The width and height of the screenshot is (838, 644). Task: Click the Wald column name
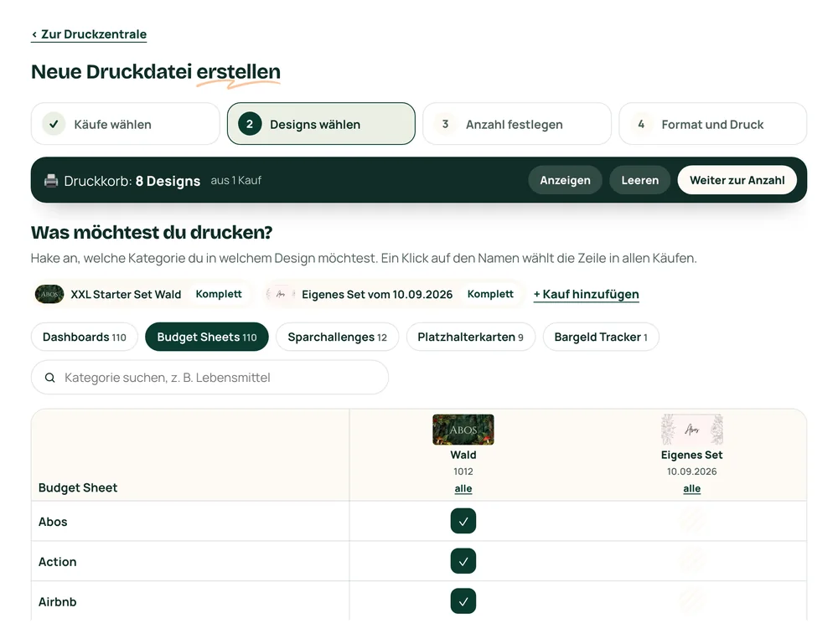(x=463, y=455)
